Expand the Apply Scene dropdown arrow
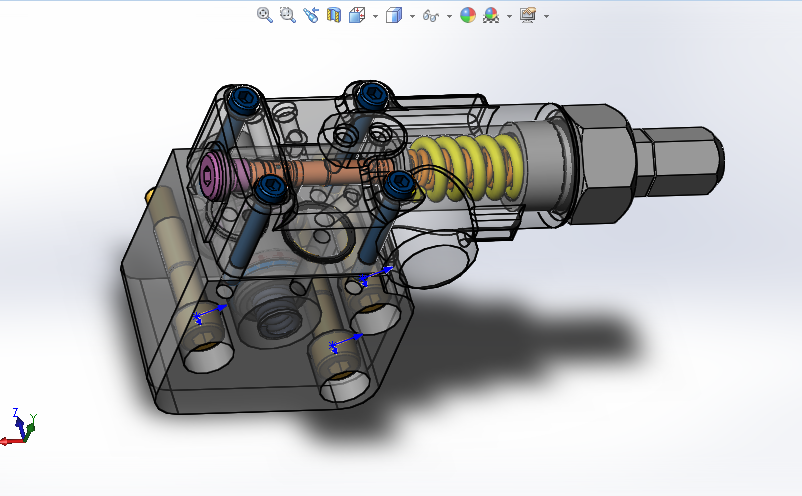The height and width of the screenshot is (496, 802). coord(509,16)
